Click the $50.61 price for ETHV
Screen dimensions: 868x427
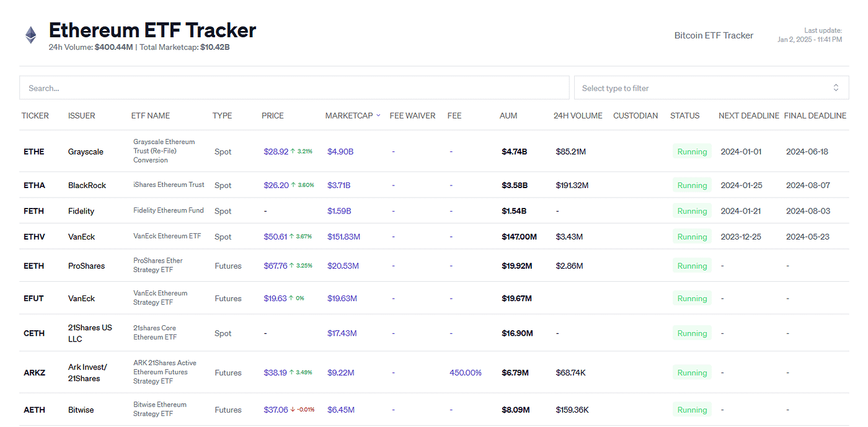[275, 236]
